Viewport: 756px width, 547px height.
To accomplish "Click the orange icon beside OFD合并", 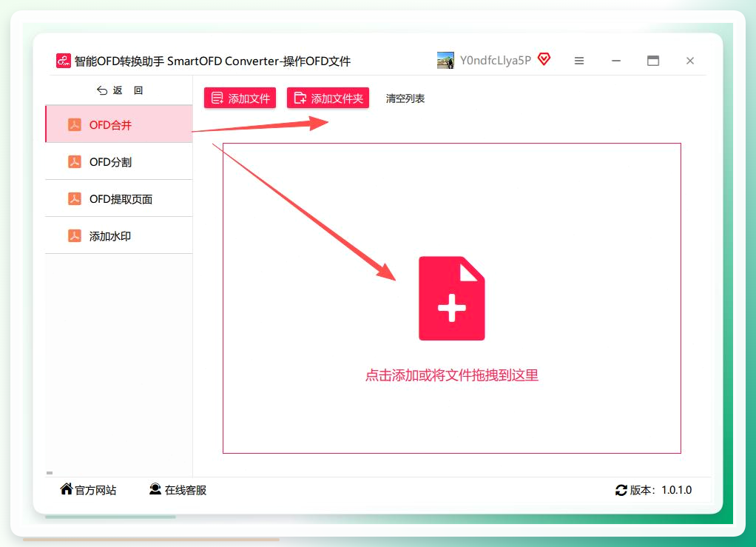I will point(74,124).
